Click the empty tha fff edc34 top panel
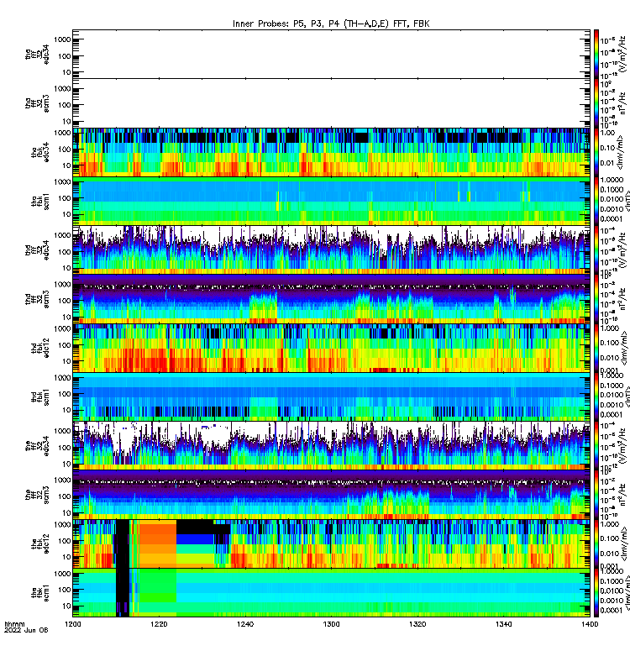630x672 pixels. coord(331,54)
